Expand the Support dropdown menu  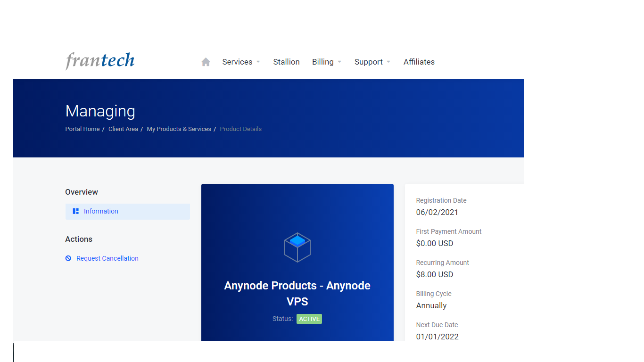(x=372, y=62)
